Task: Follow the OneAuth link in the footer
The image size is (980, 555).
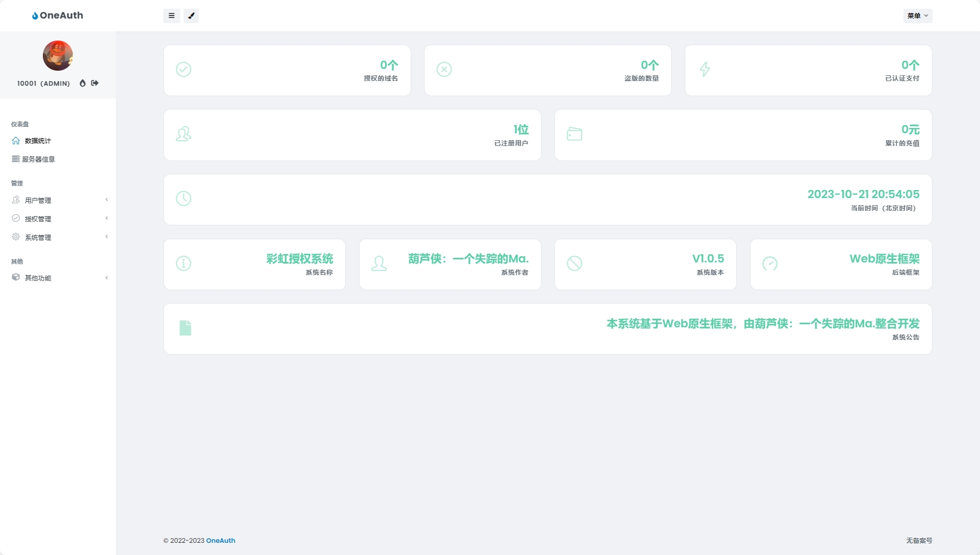Action: (221, 541)
